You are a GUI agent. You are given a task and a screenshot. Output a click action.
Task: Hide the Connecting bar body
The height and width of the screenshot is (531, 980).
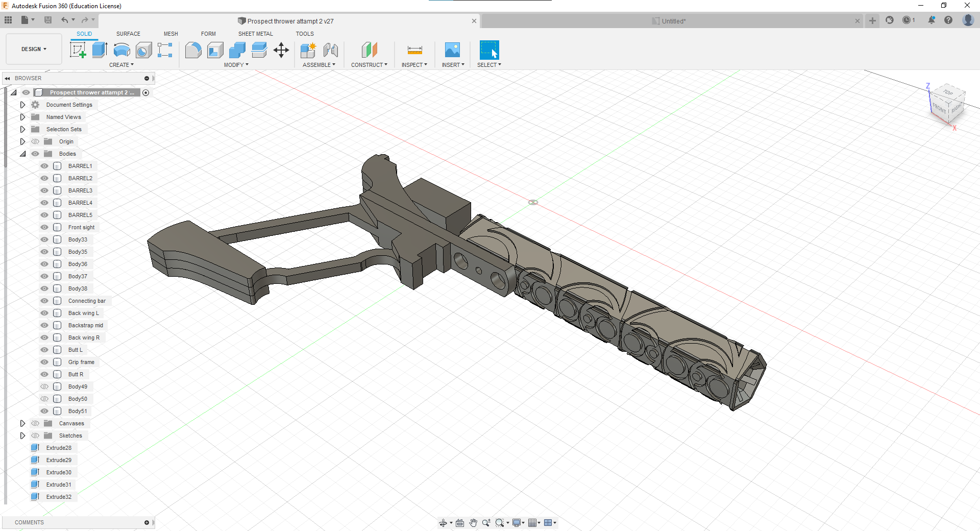point(44,301)
